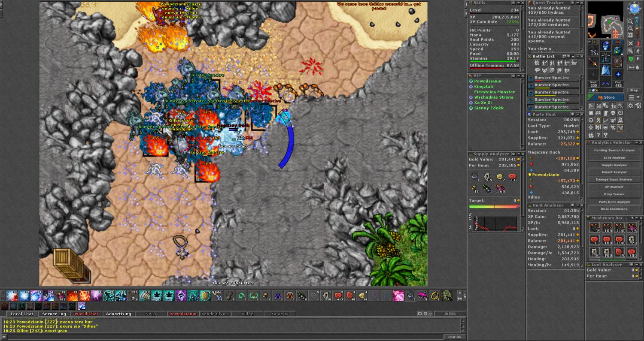Viewport: 644px width, 341px height.
Task: Open the menu dropdown beside Store
Action: click(635, 97)
